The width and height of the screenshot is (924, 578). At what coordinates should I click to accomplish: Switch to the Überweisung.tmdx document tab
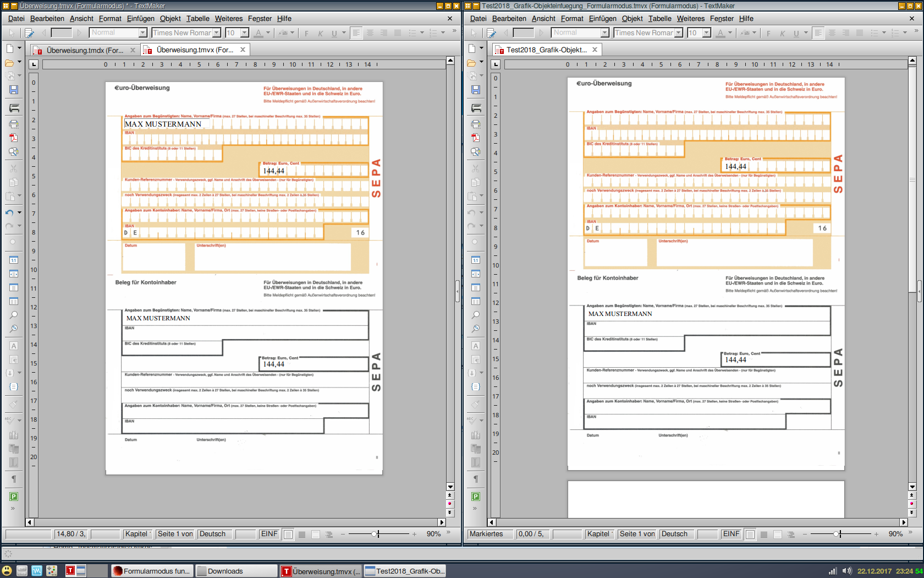84,50
